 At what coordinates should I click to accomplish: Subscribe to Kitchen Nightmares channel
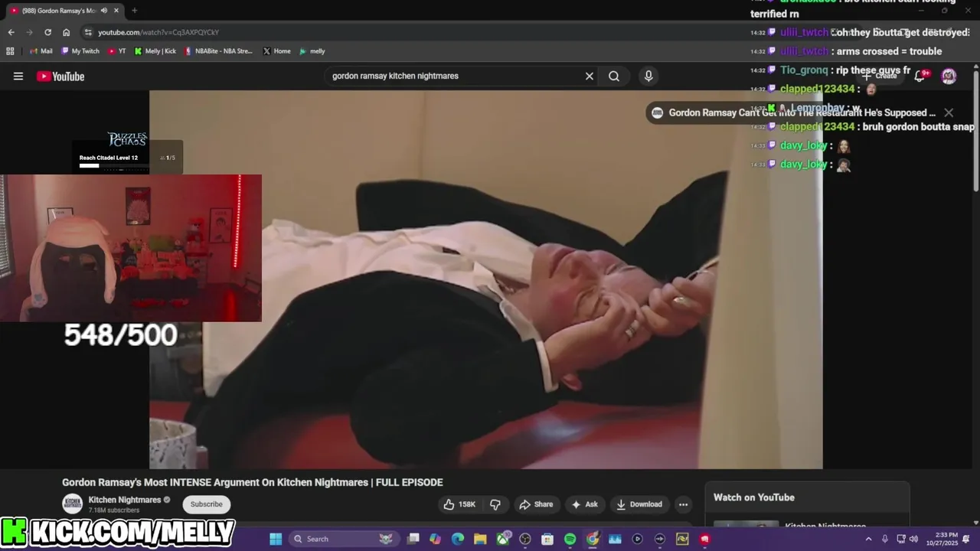click(x=206, y=504)
